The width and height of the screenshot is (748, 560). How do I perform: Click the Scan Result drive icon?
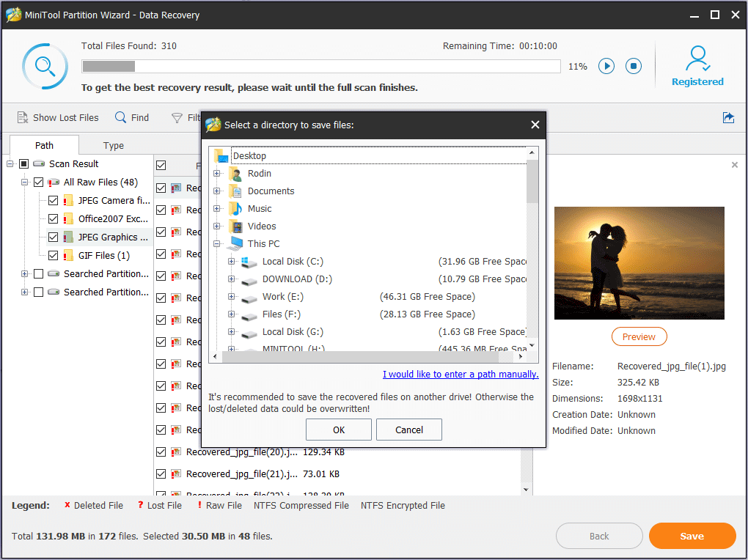(39, 163)
